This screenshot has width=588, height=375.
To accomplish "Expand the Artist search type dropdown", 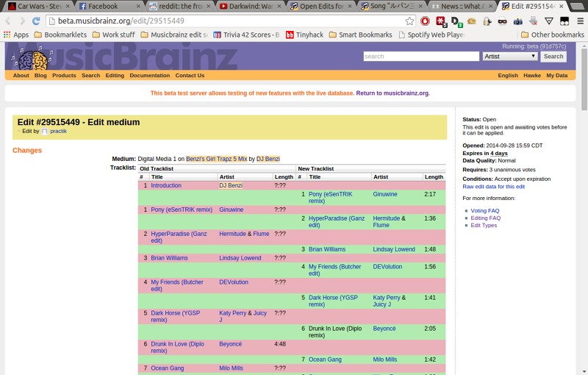I will (509, 56).
